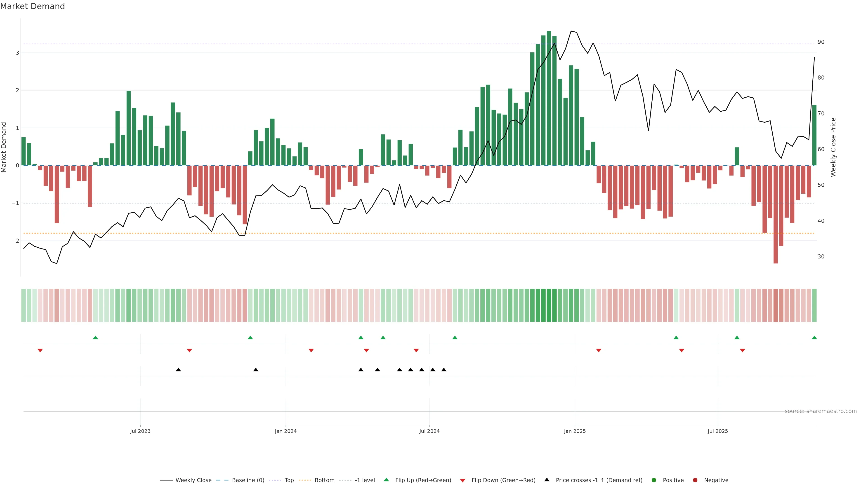This screenshot has width=868, height=488.
Task: Click the last green flip-up marker at far right
Action: coord(814,338)
